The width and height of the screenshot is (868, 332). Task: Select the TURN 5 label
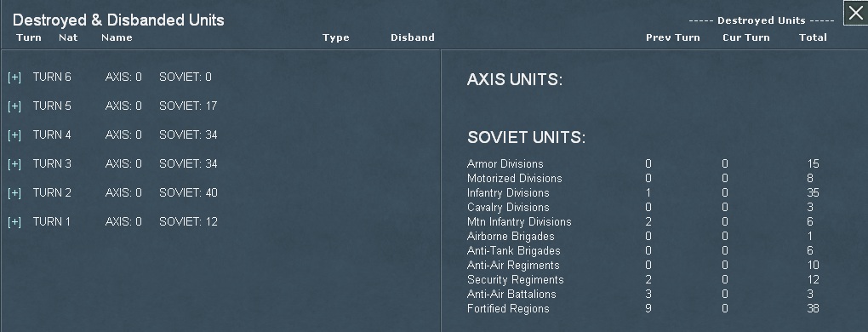click(x=52, y=106)
